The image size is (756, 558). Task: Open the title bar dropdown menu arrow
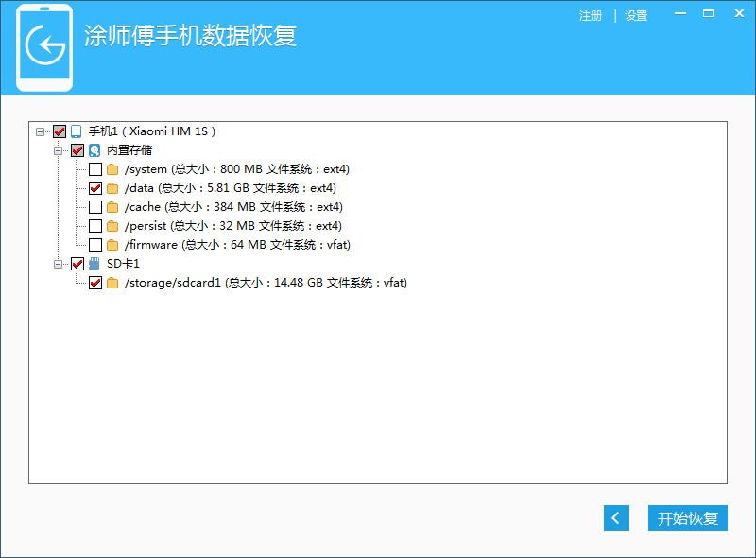(x=681, y=15)
